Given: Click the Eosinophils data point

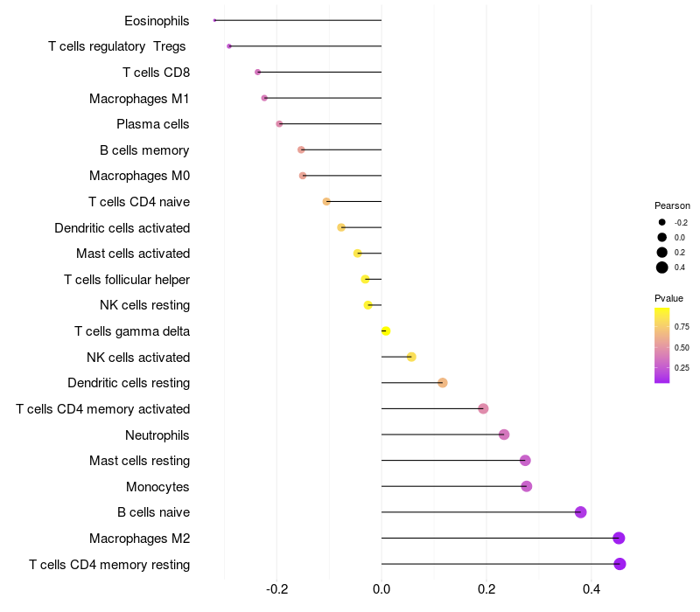Looking at the screenshot, I should pos(214,20).
